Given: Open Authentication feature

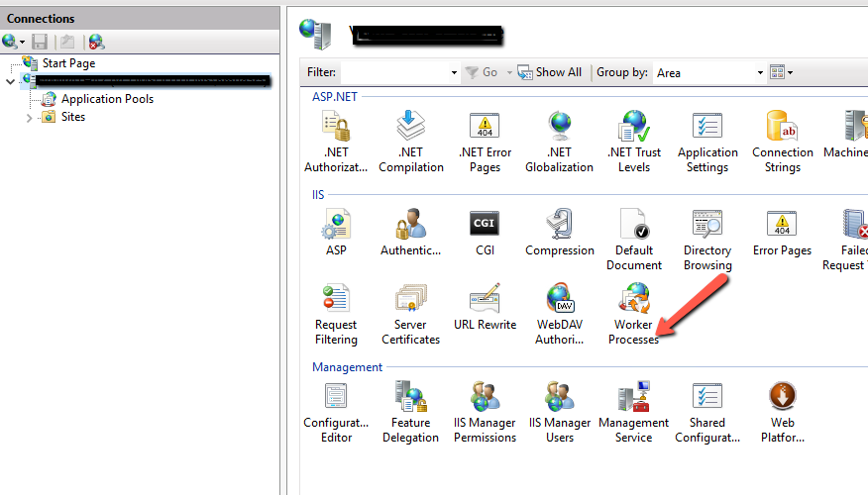Looking at the screenshot, I should pos(411,233).
